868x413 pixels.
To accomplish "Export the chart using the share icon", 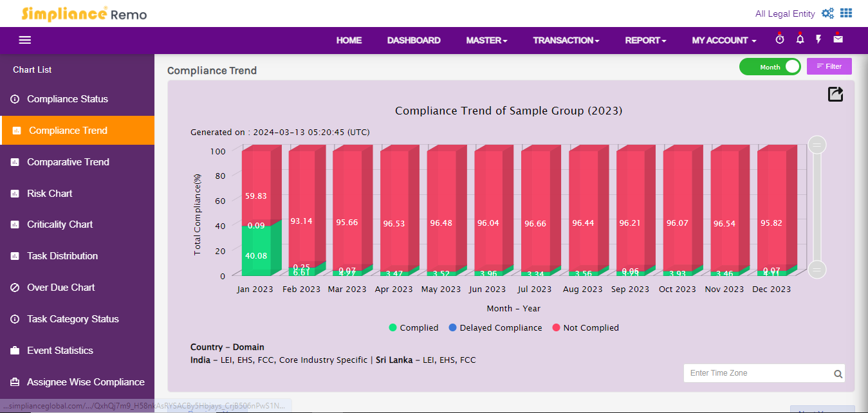I will pos(835,94).
